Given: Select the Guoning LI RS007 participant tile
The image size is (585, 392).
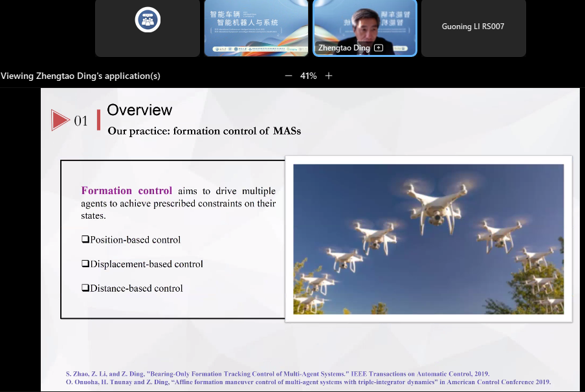Looking at the screenshot, I should point(473,27).
